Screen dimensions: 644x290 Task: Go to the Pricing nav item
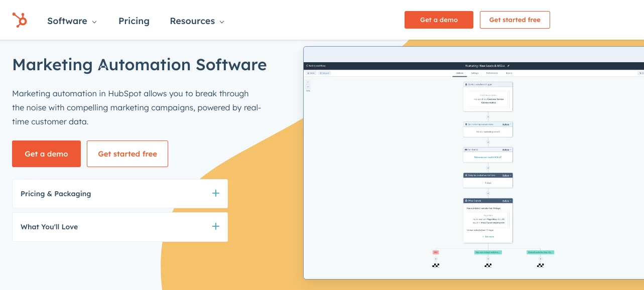pos(134,21)
